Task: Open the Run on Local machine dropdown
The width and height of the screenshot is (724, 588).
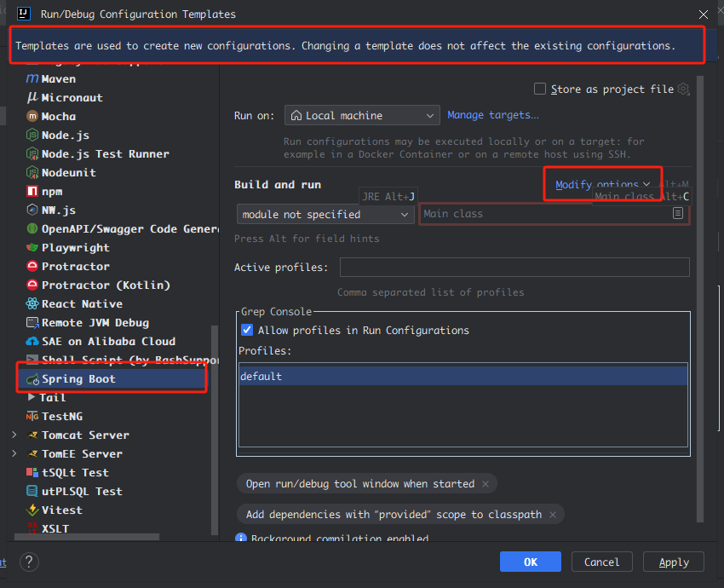Action: pos(361,116)
